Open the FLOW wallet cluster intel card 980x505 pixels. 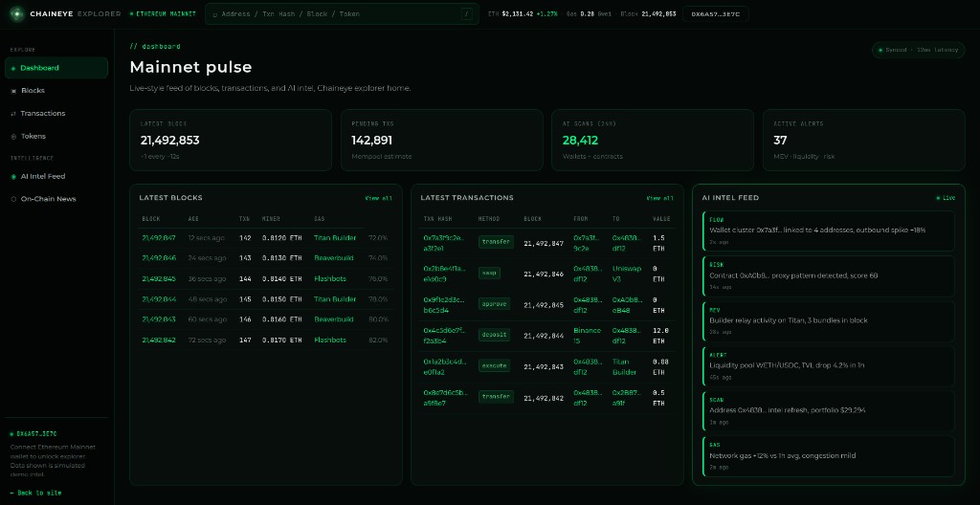point(829,231)
